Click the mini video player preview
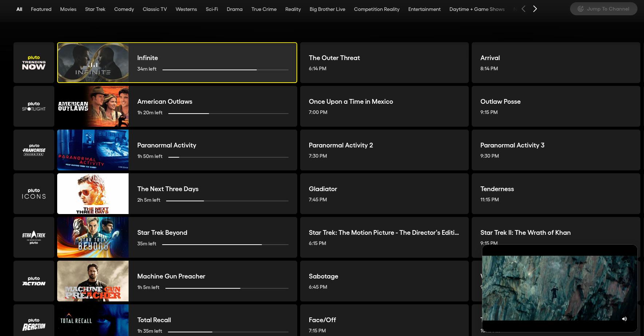 (559, 288)
